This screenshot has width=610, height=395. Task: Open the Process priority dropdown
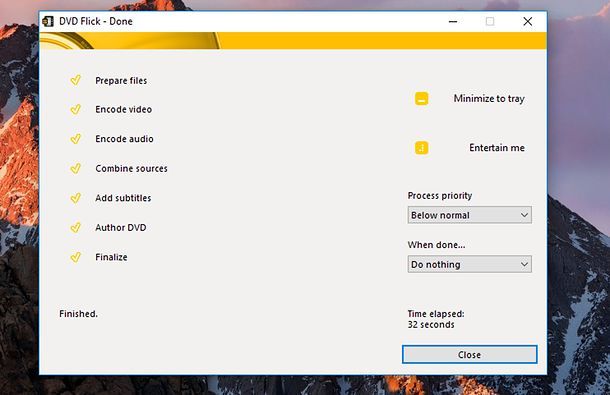(470, 215)
